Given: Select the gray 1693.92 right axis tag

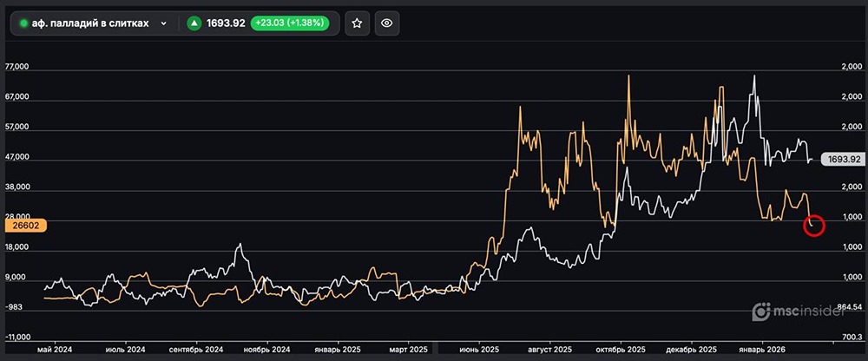Looking at the screenshot, I should [843, 160].
